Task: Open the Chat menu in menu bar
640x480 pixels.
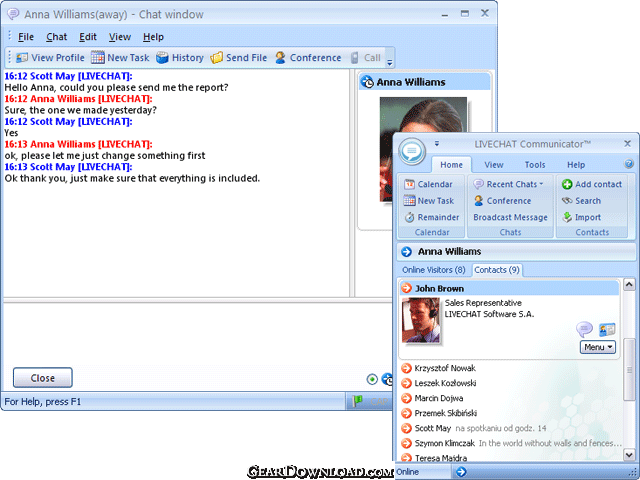Action: pyautogui.click(x=57, y=37)
